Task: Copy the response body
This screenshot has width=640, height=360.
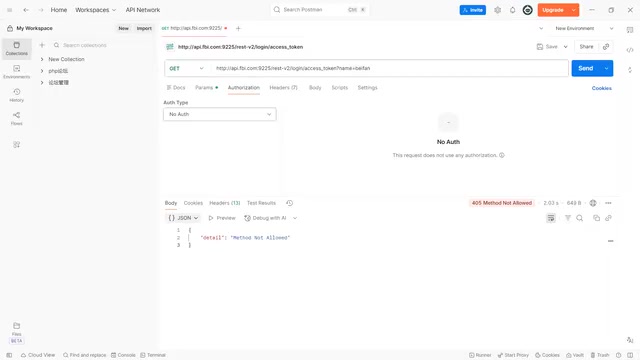Action: point(596,218)
